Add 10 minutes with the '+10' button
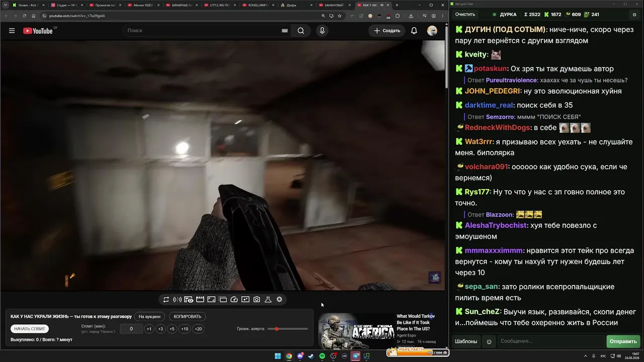The image size is (644, 362). pos(185,329)
